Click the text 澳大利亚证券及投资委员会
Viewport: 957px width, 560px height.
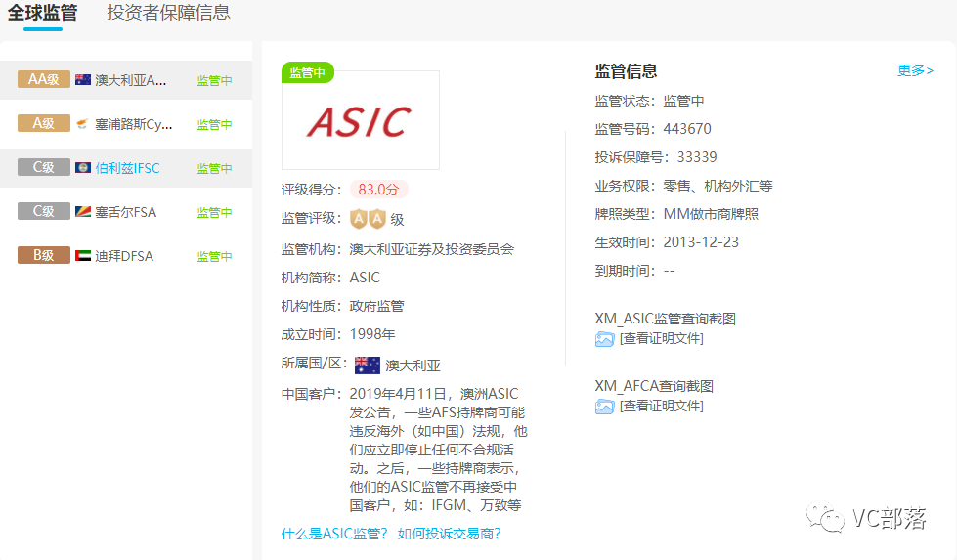click(x=432, y=249)
